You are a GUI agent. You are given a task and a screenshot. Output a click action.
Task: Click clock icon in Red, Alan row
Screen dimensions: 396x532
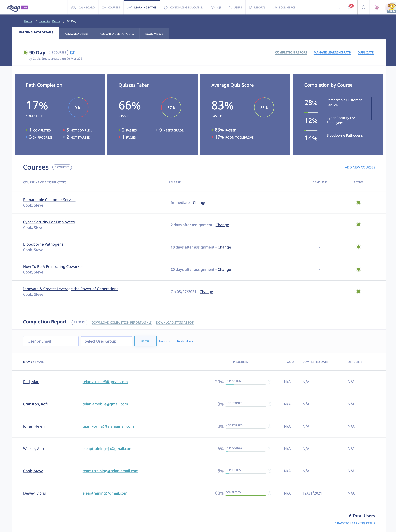[270, 382]
